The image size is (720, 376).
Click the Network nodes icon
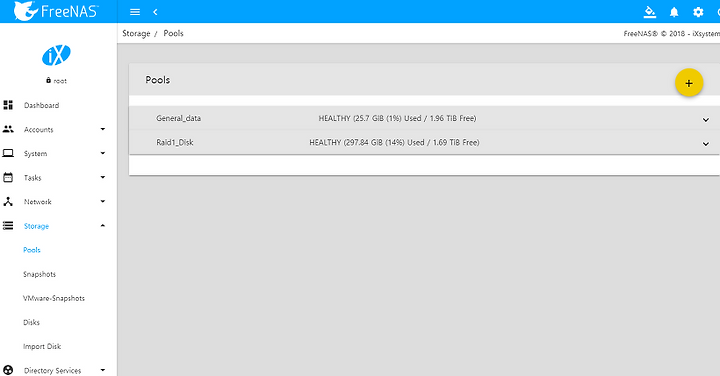(x=8, y=202)
